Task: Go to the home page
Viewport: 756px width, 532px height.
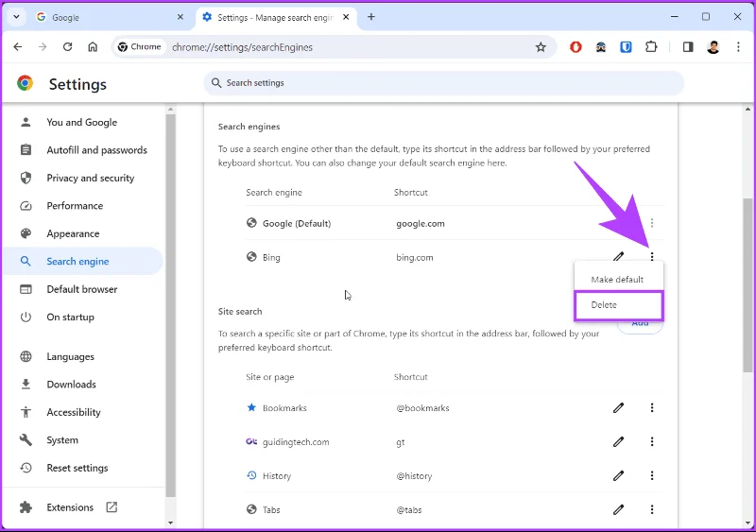Action: (93, 47)
